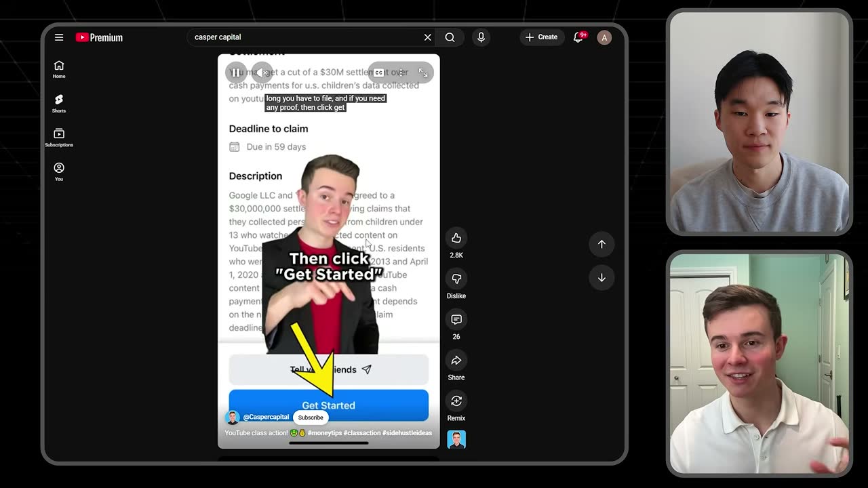Viewport: 868px width, 488px height.
Task: Share the Short
Action: tap(456, 360)
